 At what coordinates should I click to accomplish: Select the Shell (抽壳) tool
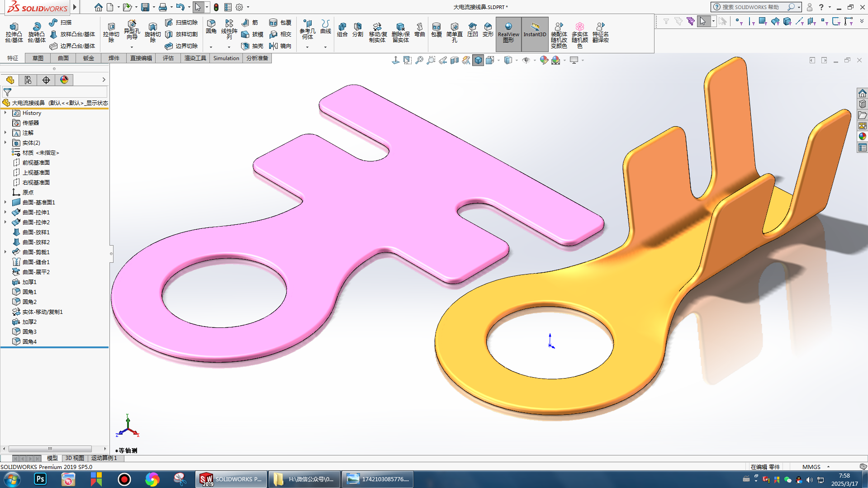pos(252,46)
